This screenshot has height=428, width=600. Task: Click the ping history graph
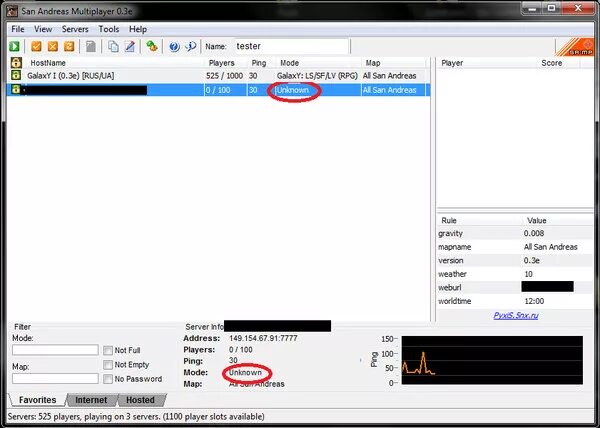[492, 360]
